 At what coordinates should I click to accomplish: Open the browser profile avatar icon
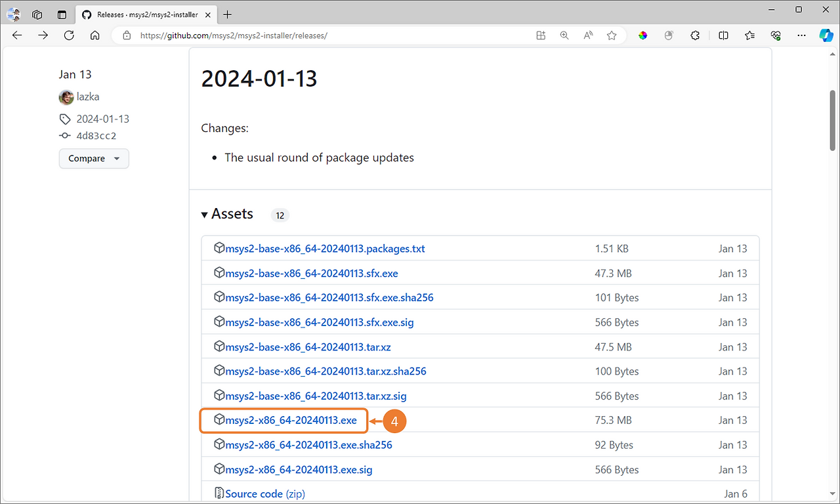(x=14, y=14)
